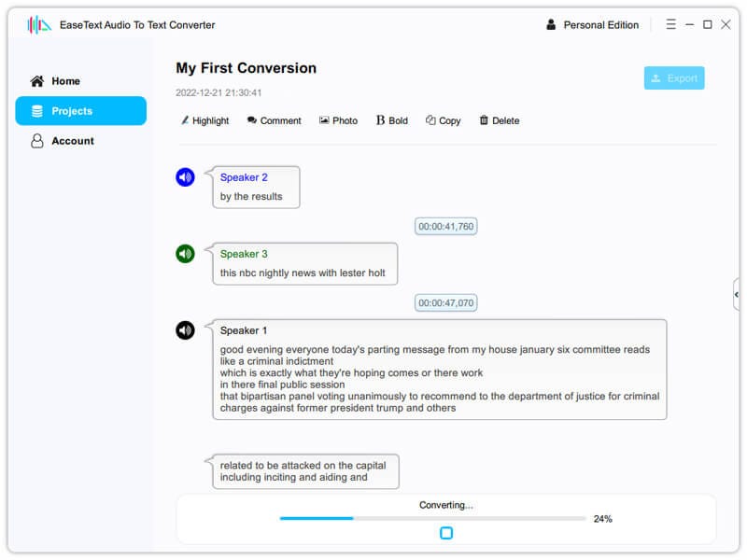This screenshot has width=747, height=560.
Task: Play Speaker 2 audio with blue speaker icon
Action: [x=185, y=177]
